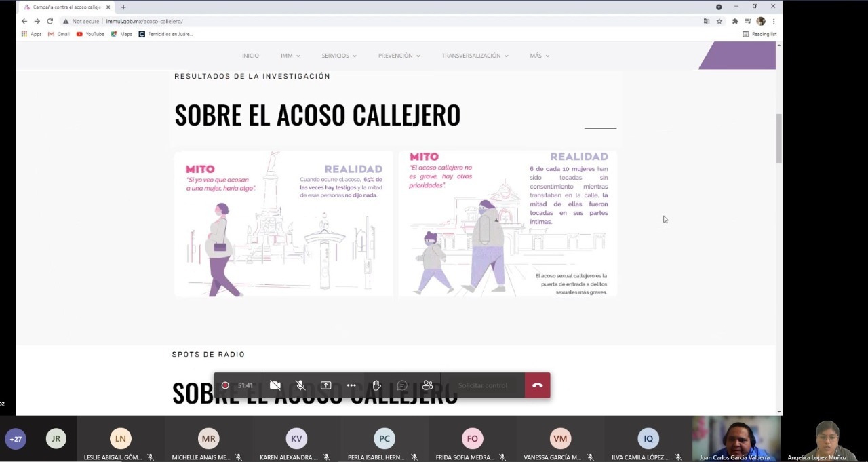868x462 pixels.
Task: Unmute the microphone in the meeting toolbar
Action: 300,385
